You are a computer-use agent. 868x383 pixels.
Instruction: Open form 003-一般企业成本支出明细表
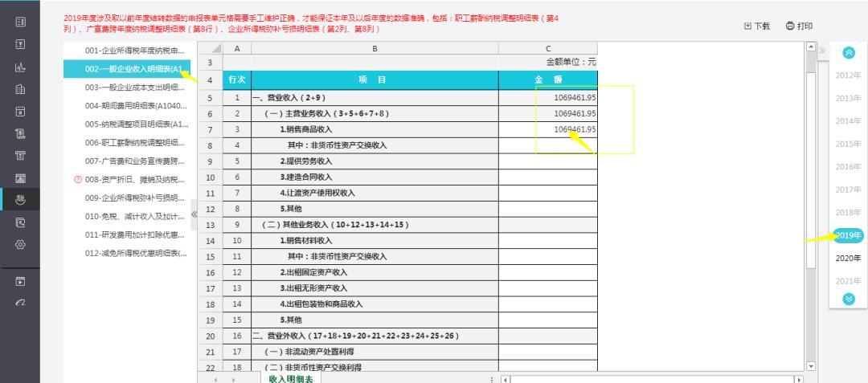tap(134, 88)
